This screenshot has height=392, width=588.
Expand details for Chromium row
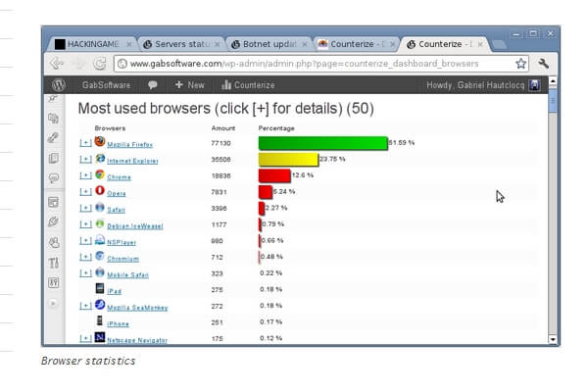85,257
